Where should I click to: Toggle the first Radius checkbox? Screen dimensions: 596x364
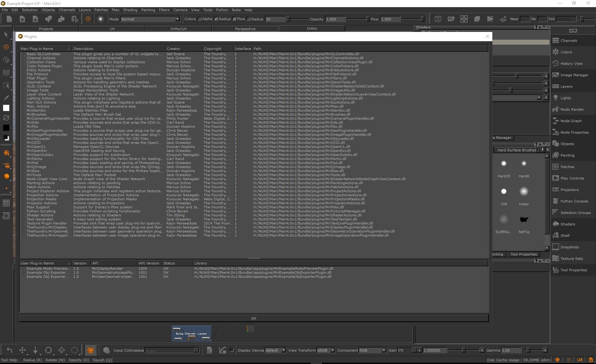[216, 19]
